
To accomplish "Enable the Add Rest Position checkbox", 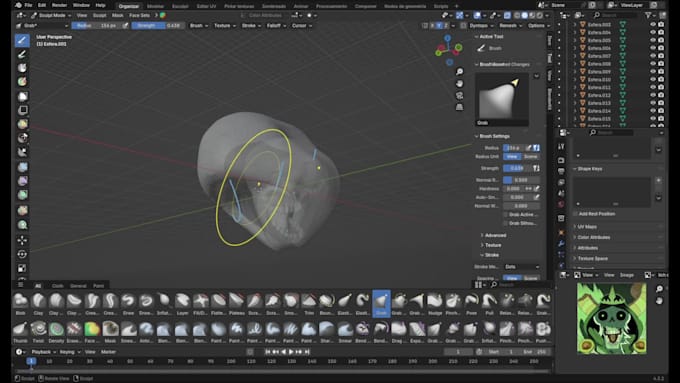I will 575,214.
